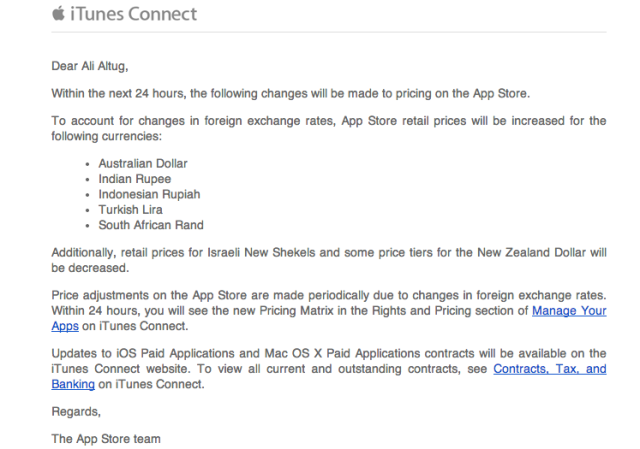Click the 'Indian Rupee' list item

(135, 179)
